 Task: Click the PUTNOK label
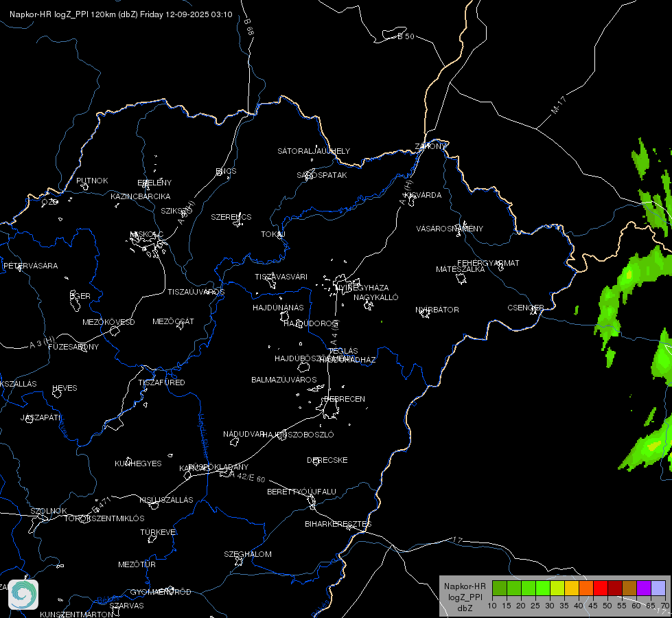92,181
